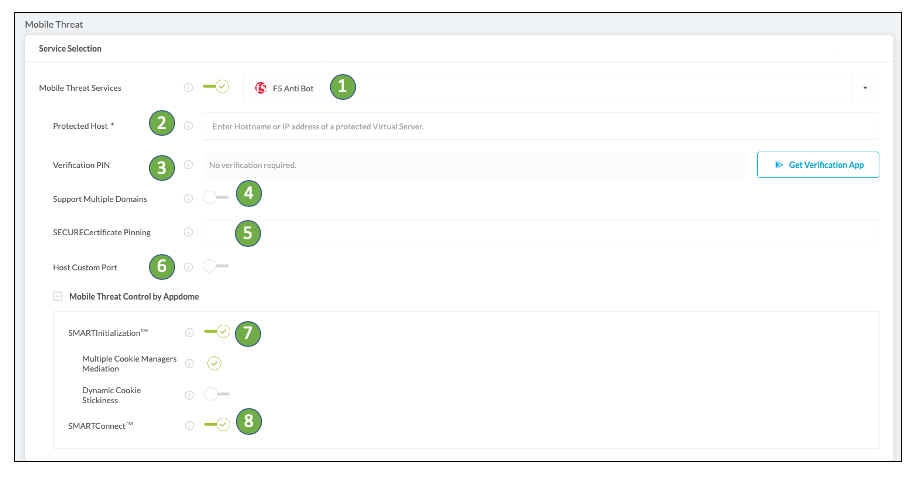The height and width of the screenshot is (478, 917).
Task: Click info icon beside Protected Host
Action: coord(188,126)
